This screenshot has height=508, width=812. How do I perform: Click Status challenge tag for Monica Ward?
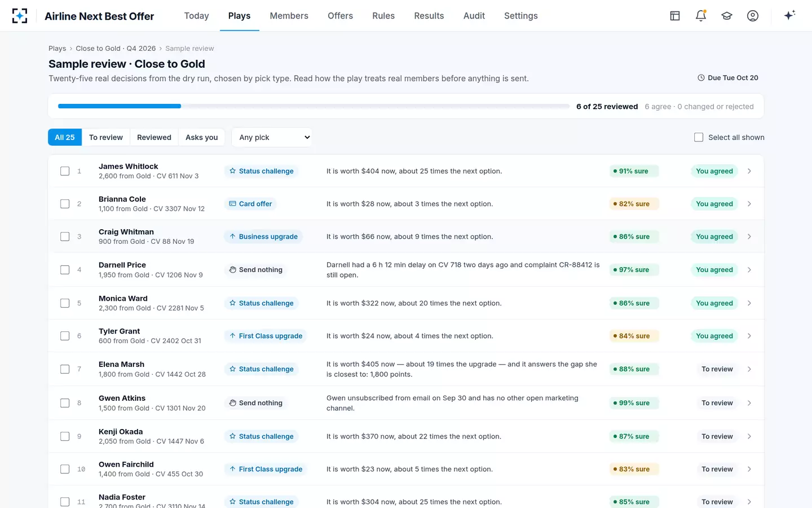(x=261, y=303)
